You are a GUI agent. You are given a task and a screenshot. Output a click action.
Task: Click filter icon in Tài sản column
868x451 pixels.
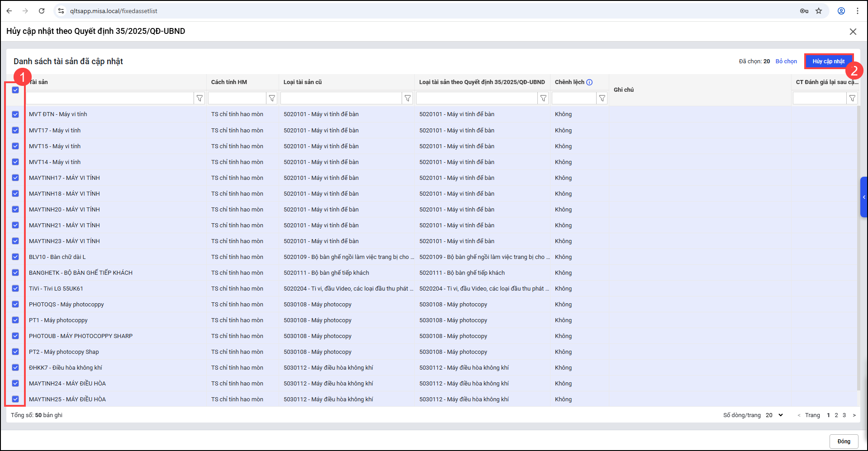tap(199, 98)
